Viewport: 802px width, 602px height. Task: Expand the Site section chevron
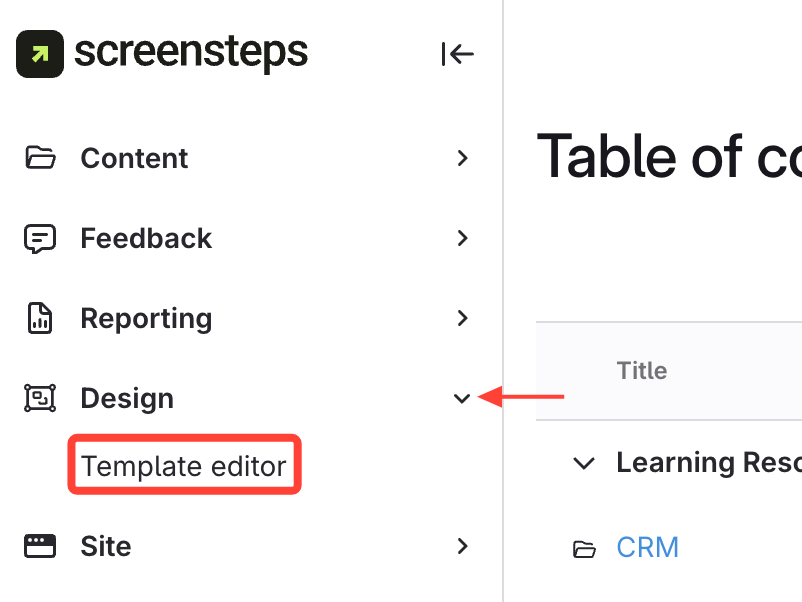pos(462,546)
